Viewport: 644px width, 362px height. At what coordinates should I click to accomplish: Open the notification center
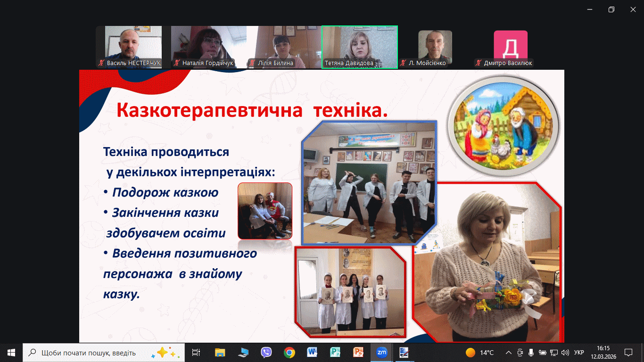628,352
